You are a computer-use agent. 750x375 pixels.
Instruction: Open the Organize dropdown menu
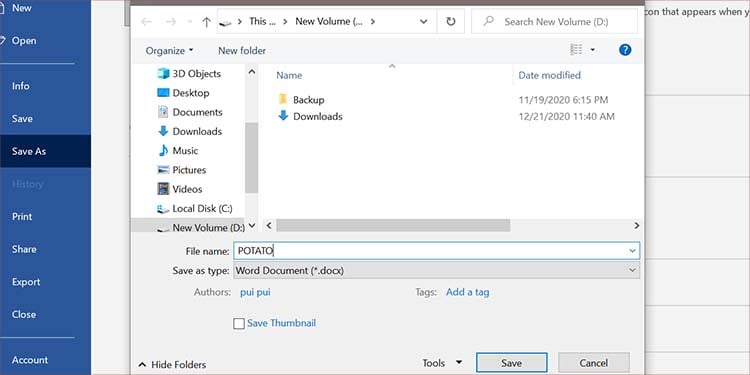[x=169, y=50]
